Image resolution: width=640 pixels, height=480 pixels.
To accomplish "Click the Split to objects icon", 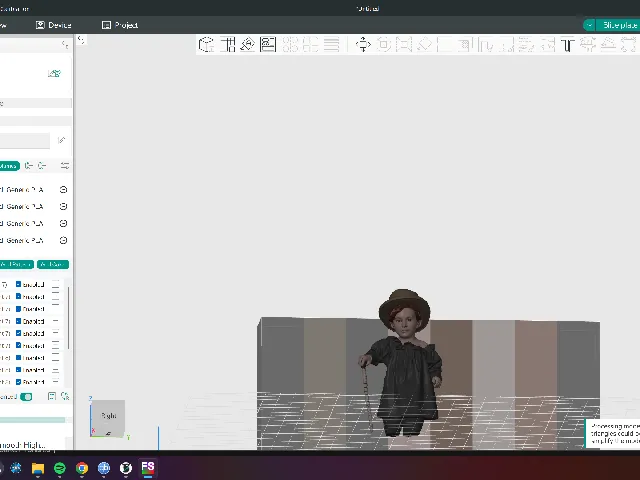I will pyautogui.click(x=290, y=44).
